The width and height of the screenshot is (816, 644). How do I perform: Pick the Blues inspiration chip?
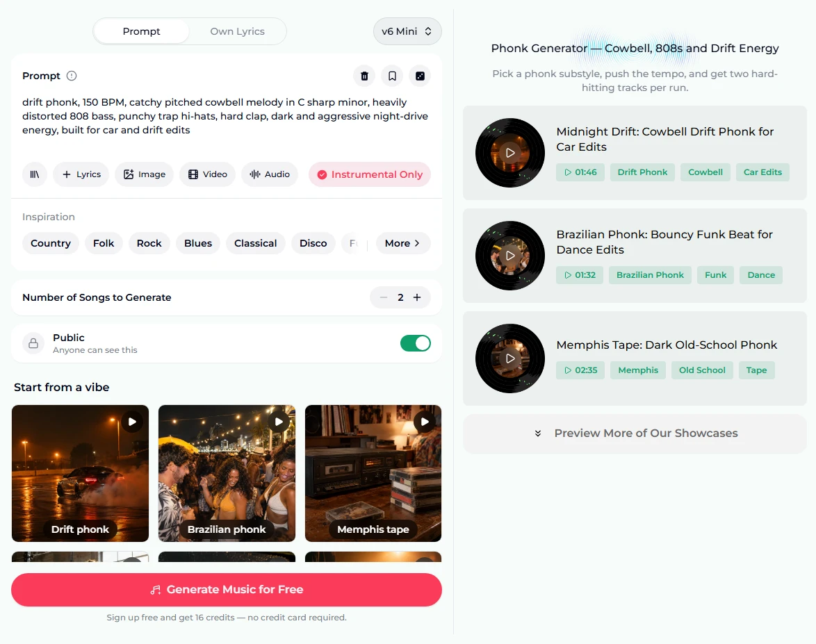198,243
